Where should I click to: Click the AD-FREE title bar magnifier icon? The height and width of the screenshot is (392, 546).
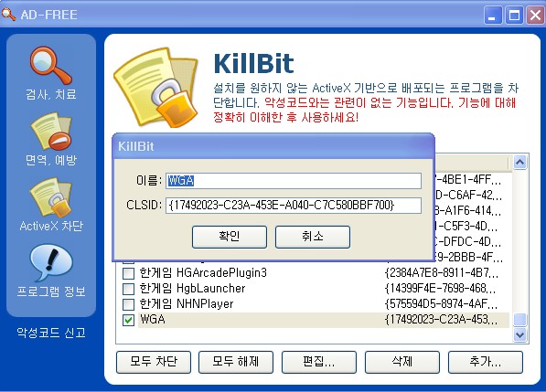point(8,15)
